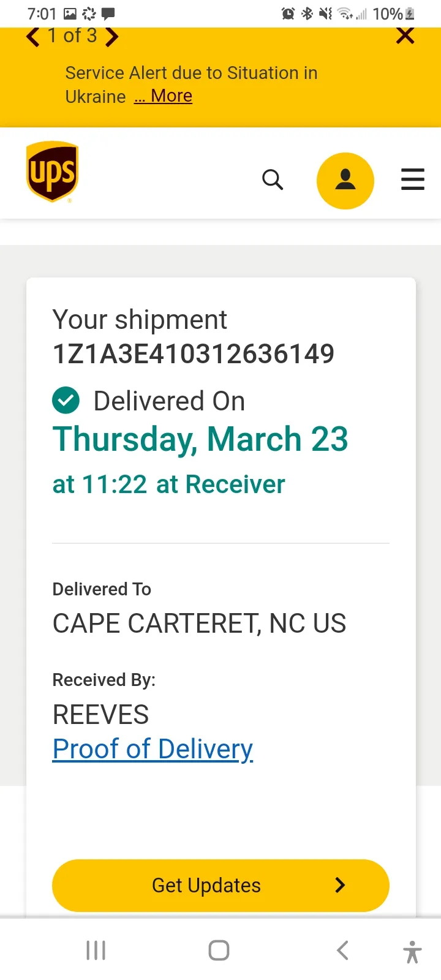The height and width of the screenshot is (980, 441).
Task: Tap the green delivered checkmark icon
Action: [x=66, y=401]
